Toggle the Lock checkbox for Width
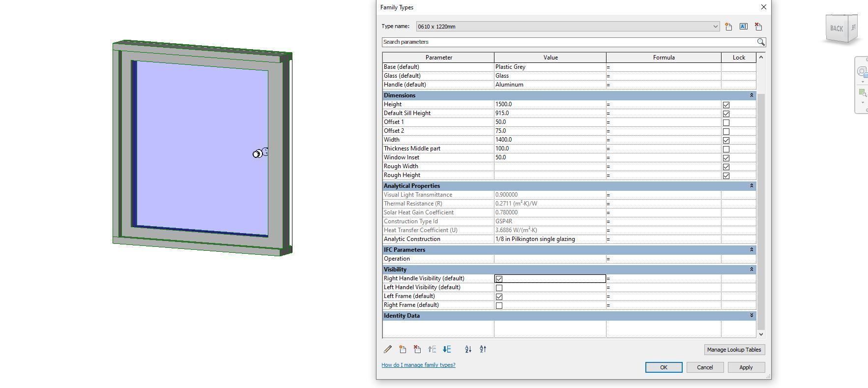Image resolution: width=868 pixels, height=388 pixels. tap(726, 140)
